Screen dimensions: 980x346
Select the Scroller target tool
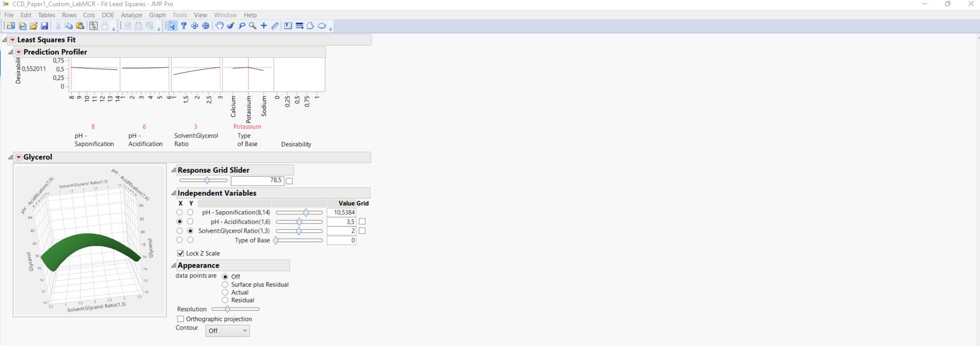[x=206, y=26]
